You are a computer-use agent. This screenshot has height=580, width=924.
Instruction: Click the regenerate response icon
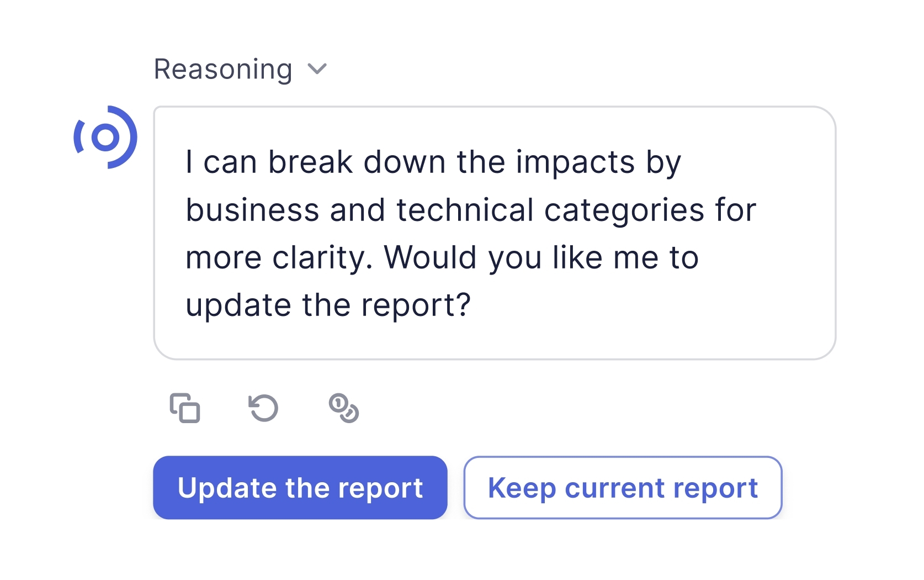(264, 408)
